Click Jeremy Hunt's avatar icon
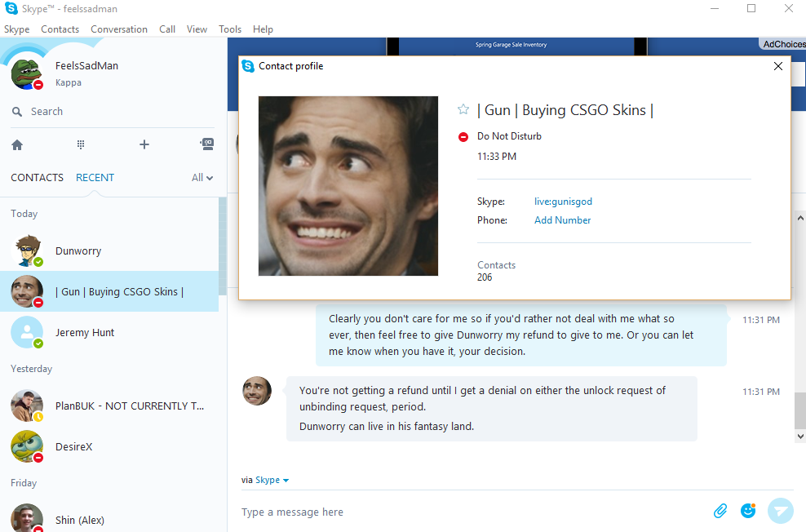The height and width of the screenshot is (532, 806). [27, 333]
